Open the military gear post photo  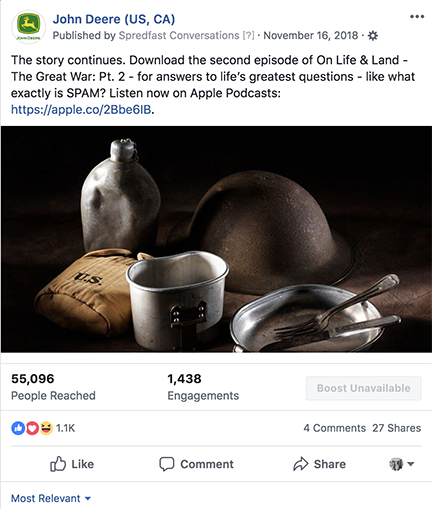[216, 239]
